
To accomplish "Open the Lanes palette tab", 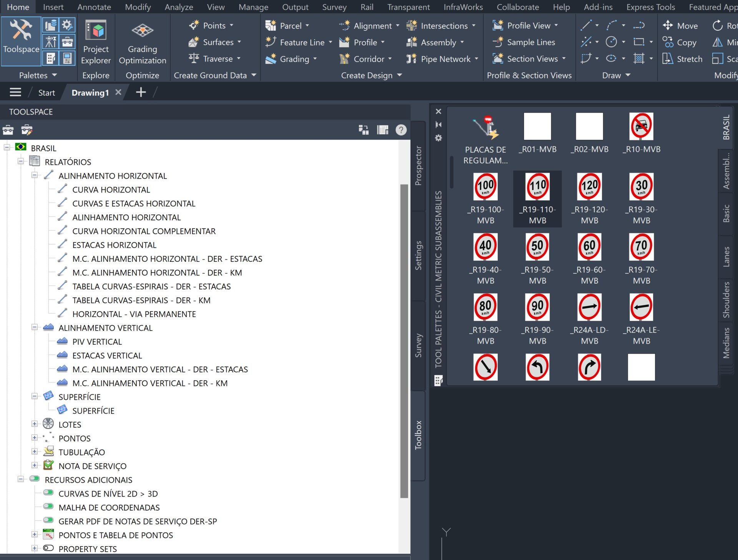I will 726,257.
